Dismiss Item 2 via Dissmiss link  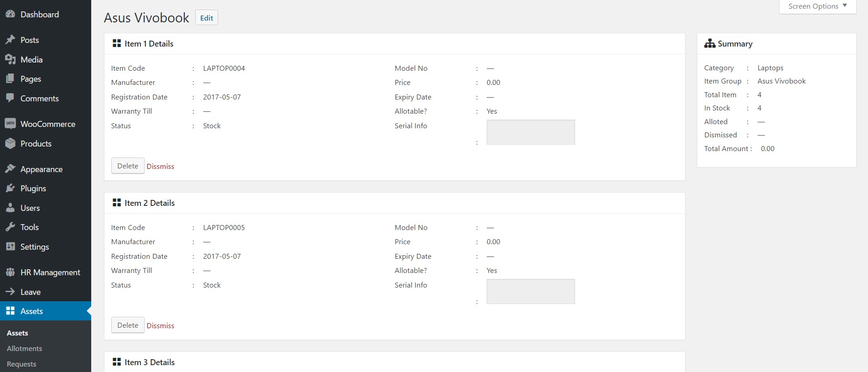[161, 325]
